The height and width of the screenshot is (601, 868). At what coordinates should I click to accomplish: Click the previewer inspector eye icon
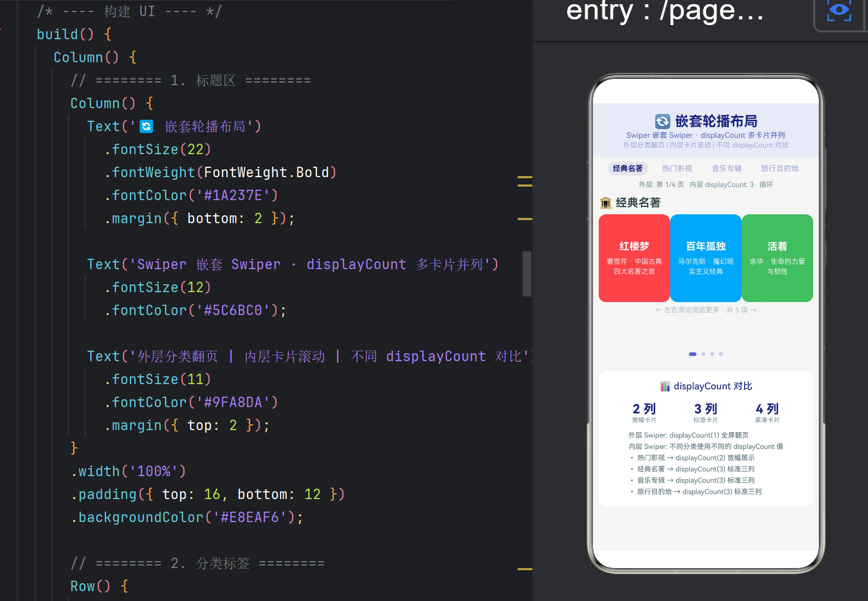(x=839, y=11)
